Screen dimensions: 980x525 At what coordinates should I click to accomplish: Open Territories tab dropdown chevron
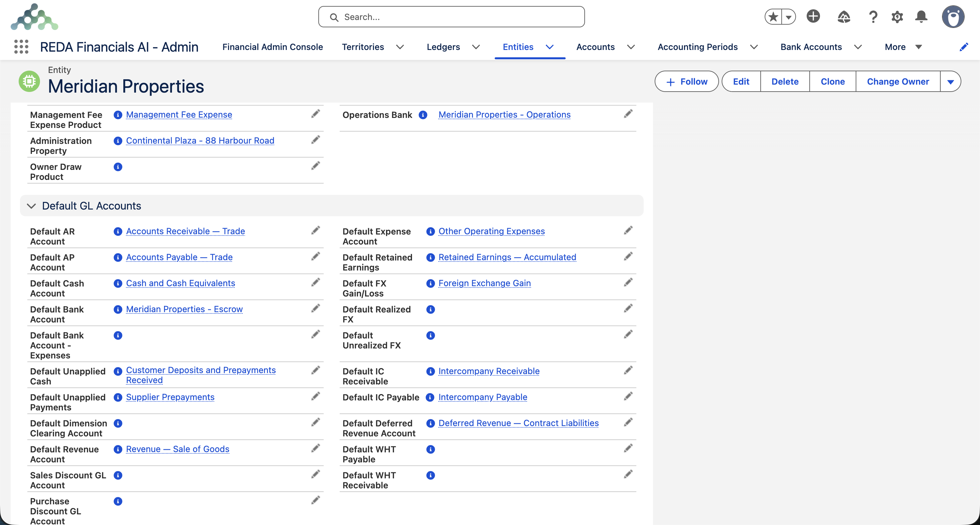tap(400, 47)
